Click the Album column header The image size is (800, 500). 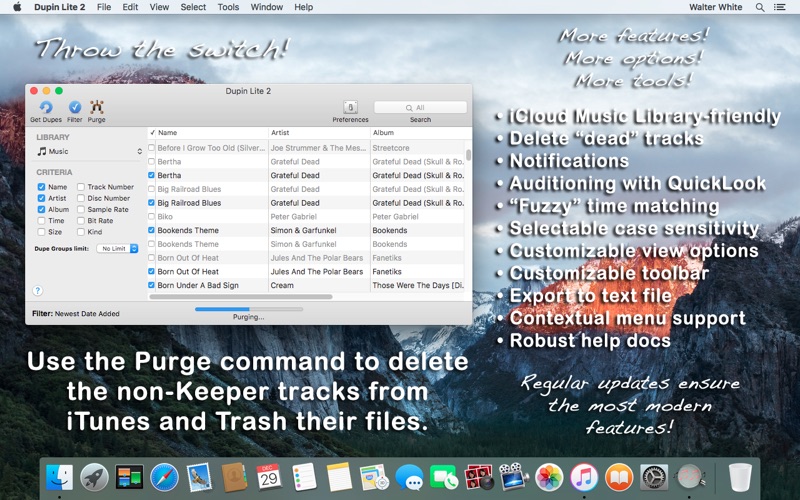[x=415, y=132]
